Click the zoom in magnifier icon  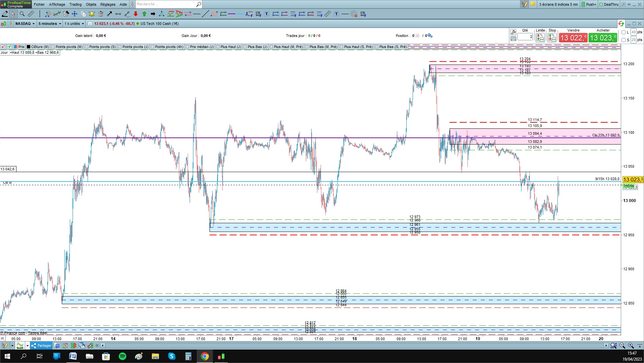(631, 346)
